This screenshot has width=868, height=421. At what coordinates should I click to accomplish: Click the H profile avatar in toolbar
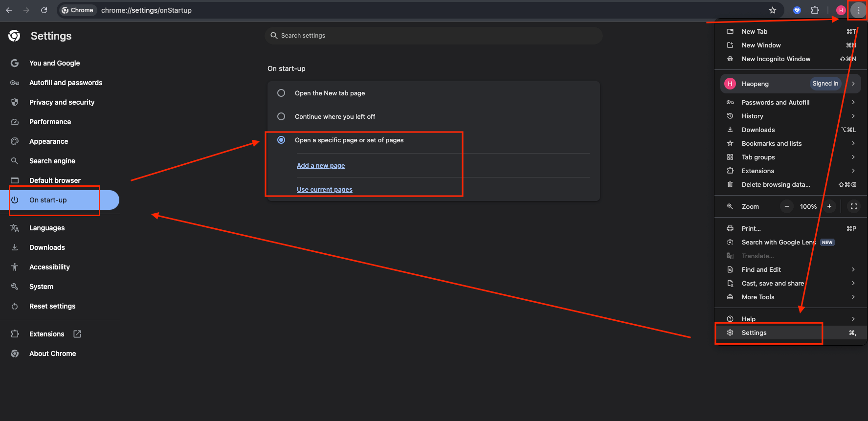(841, 10)
